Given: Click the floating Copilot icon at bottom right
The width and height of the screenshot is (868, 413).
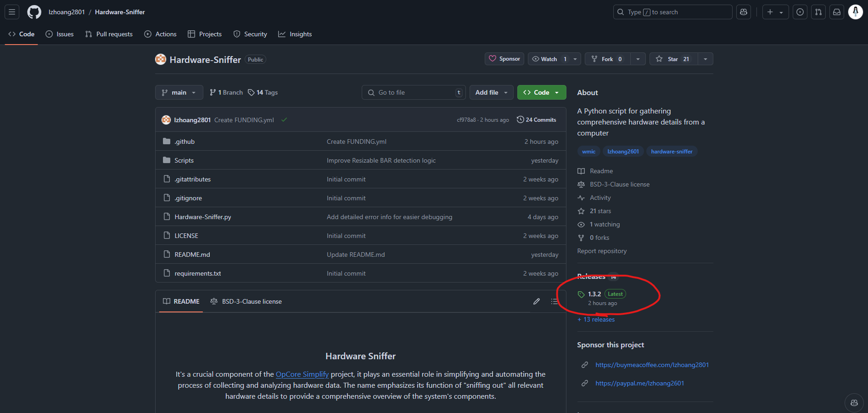Looking at the screenshot, I should 854,402.
